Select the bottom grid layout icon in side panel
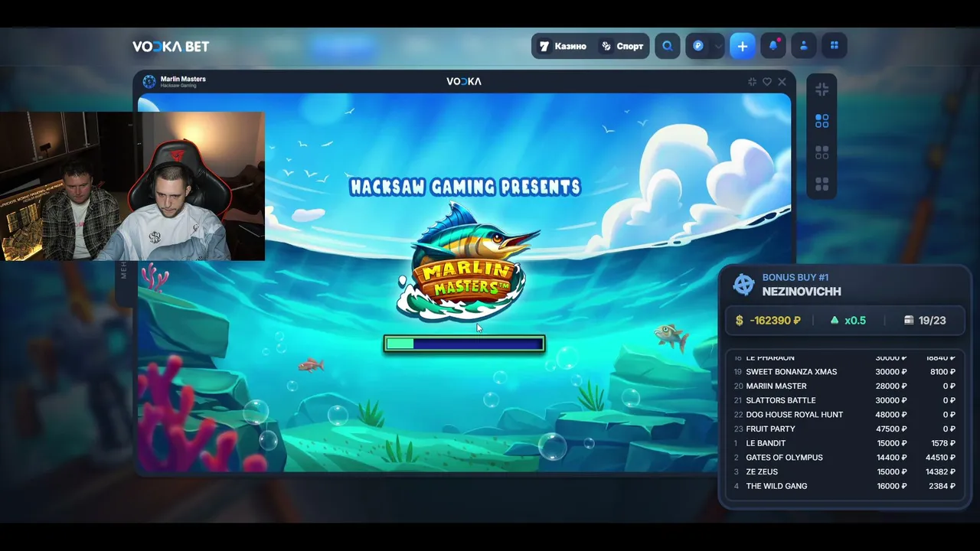This screenshot has width=980, height=551. tap(822, 184)
